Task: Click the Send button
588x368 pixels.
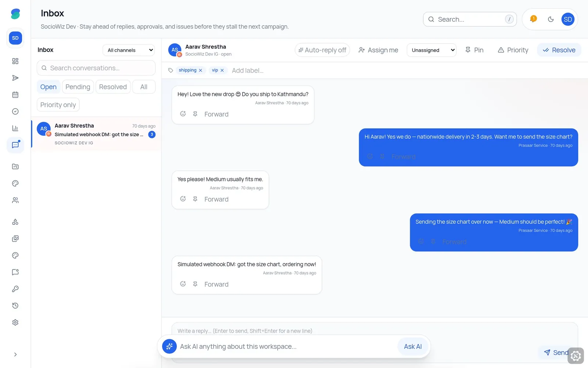Action: click(556, 353)
